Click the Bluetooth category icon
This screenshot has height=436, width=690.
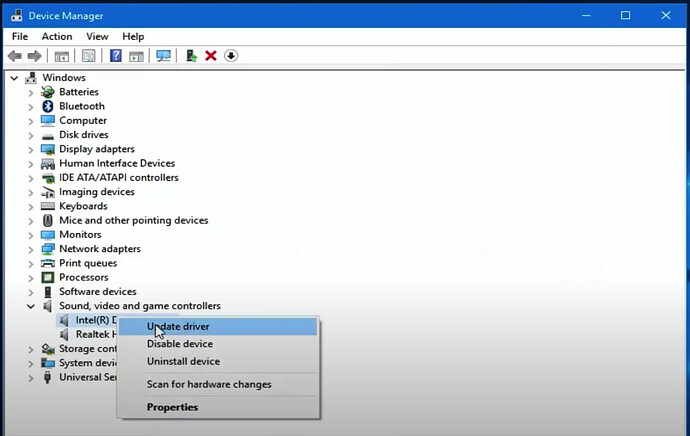48,106
